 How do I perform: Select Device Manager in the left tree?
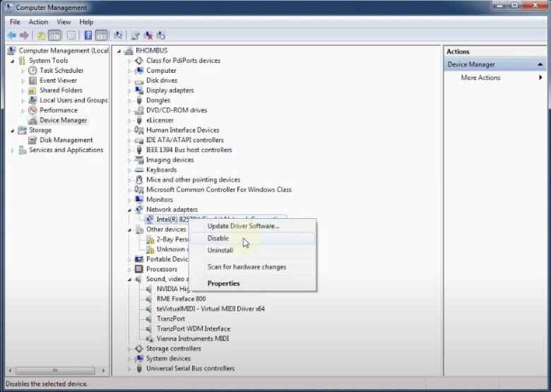pos(64,120)
